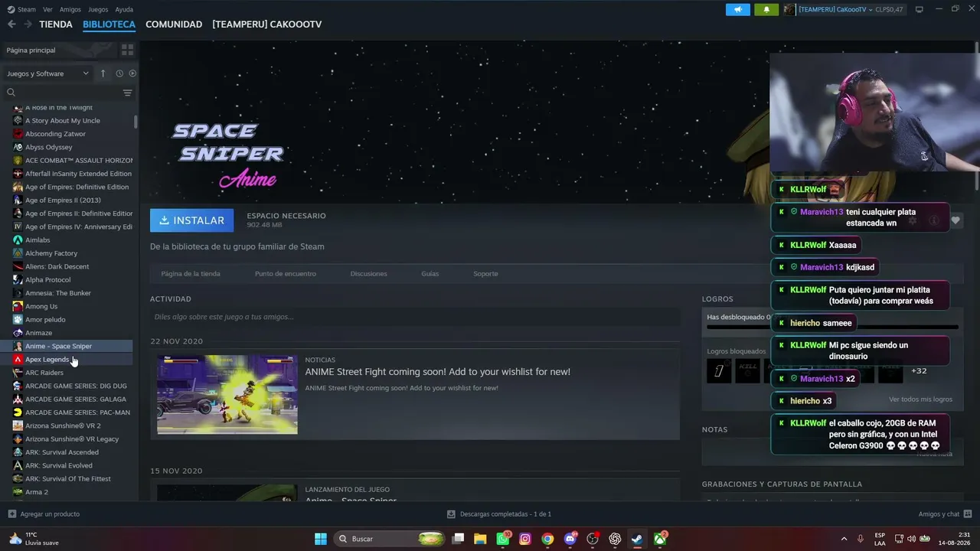Viewport: 980px width, 551px height.
Task: Filter library by recent activity clock icon
Action: (x=119, y=73)
